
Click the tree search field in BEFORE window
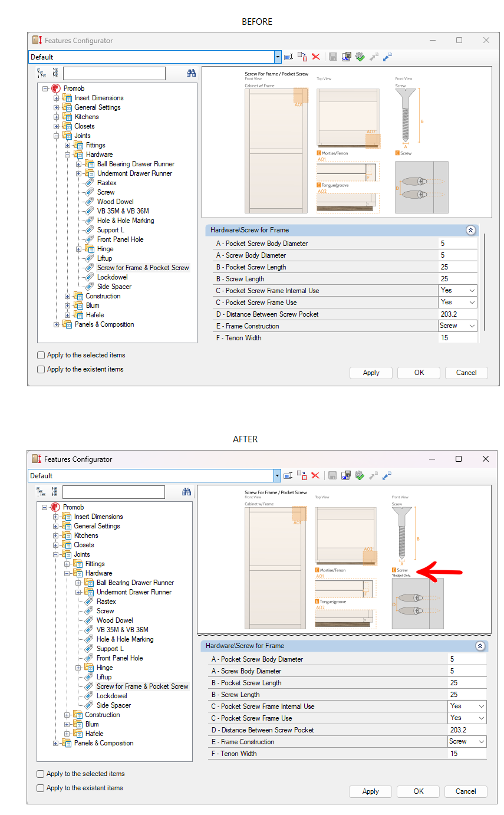click(114, 73)
